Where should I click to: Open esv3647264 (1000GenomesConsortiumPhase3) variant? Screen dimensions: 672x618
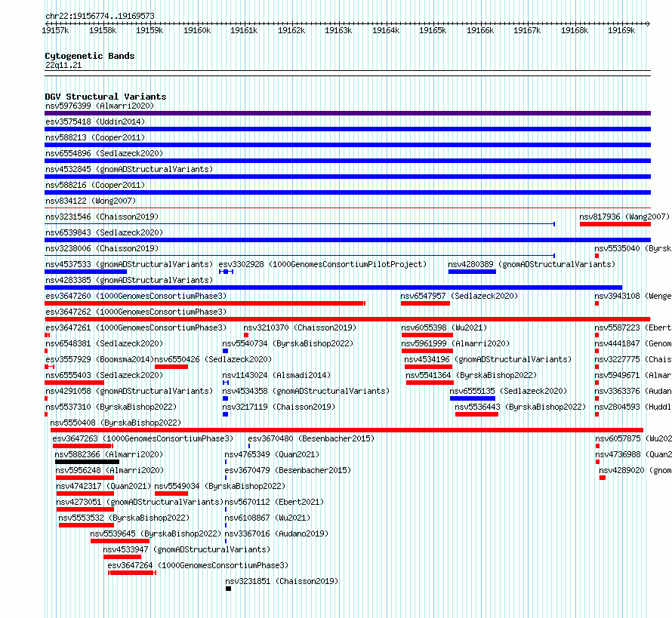point(198,565)
